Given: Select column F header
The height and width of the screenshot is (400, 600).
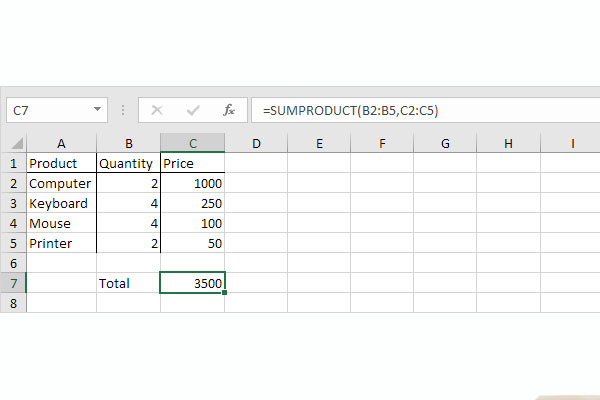Looking at the screenshot, I should point(383,144).
